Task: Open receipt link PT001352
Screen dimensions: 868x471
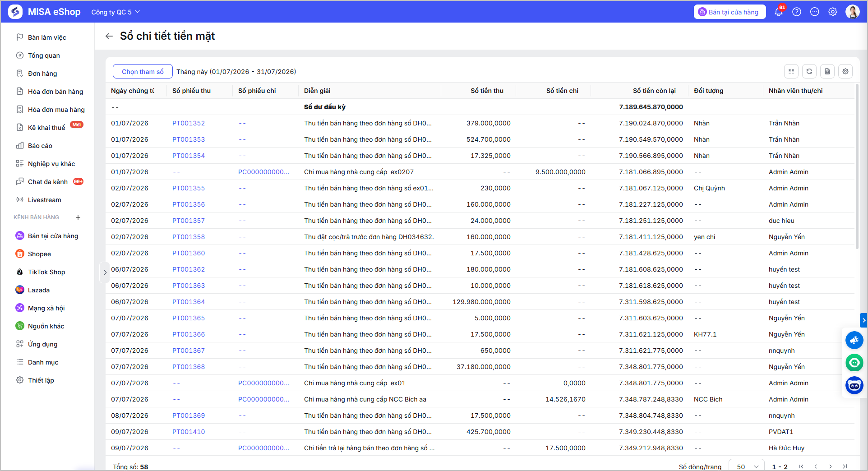Action: (x=189, y=123)
